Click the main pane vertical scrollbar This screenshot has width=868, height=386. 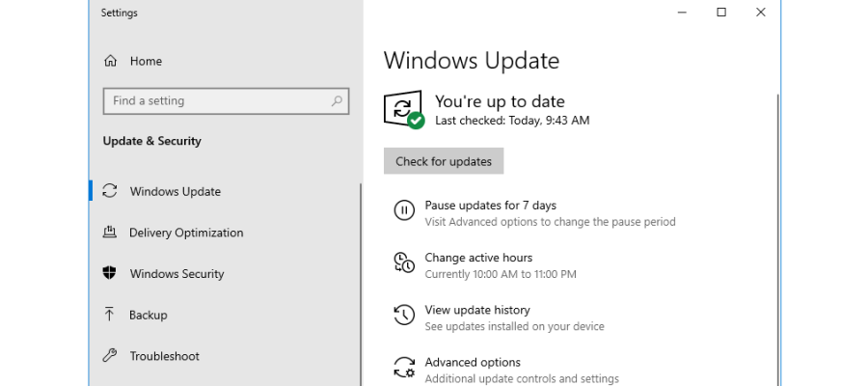pos(777,238)
